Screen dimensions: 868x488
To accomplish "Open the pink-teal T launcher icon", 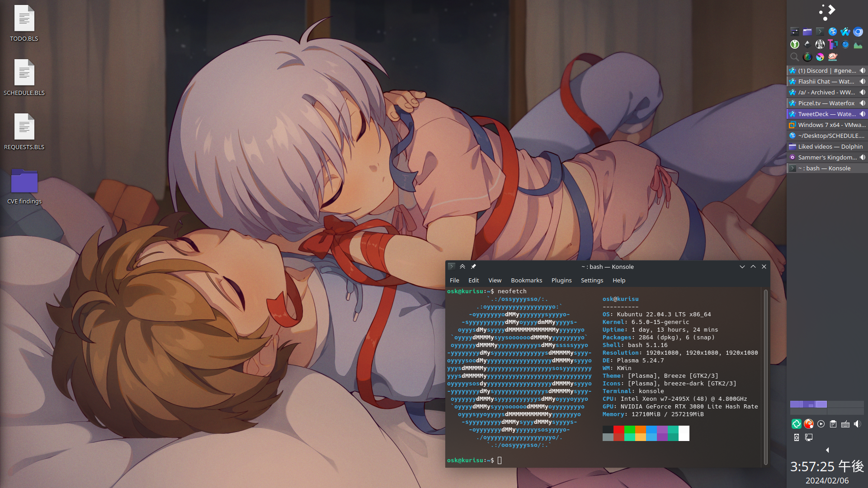I will pyautogui.click(x=833, y=44).
